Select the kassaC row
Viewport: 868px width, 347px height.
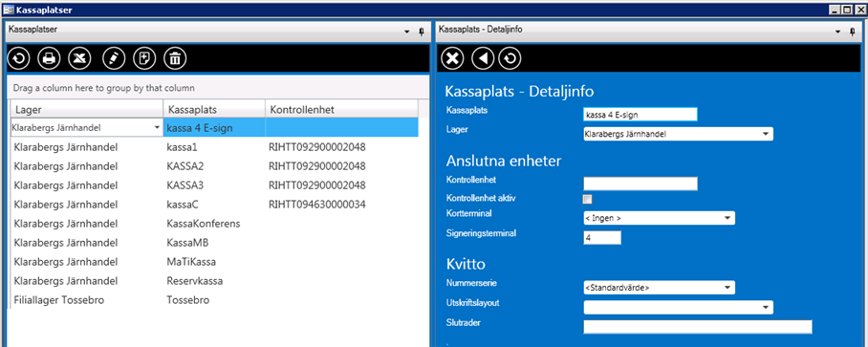pyautogui.click(x=214, y=205)
